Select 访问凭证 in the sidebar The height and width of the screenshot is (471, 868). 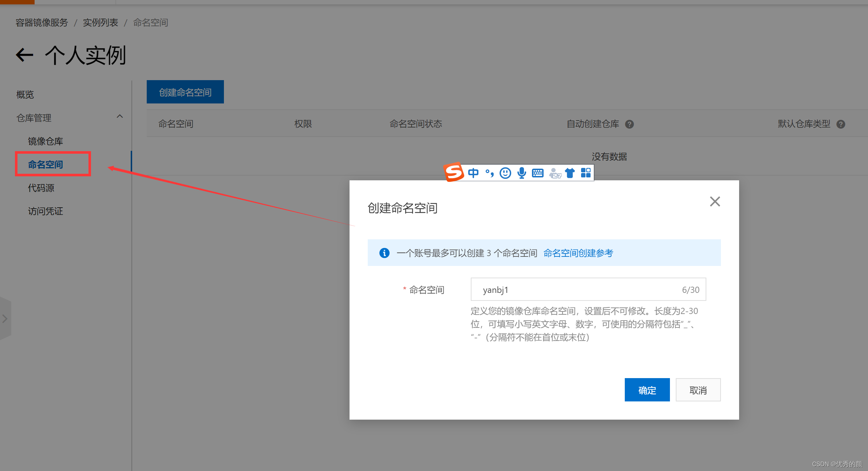[46, 211]
